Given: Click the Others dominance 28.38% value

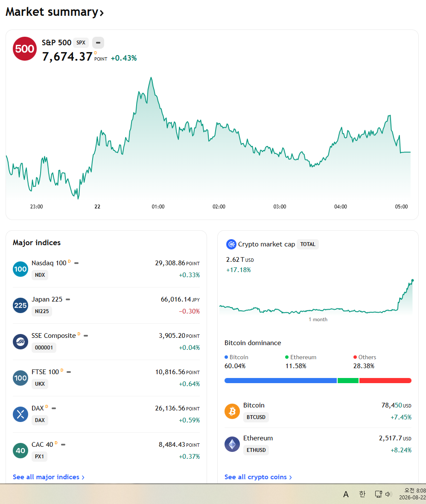Looking at the screenshot, I should pos(364,366).
